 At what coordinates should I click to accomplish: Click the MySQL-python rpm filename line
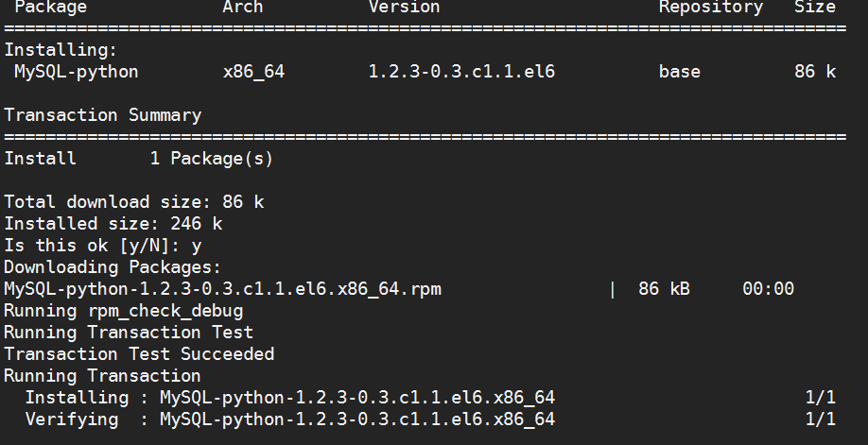[222, 289]
